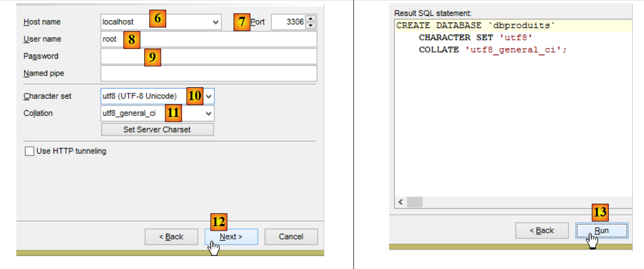Viewport: 644px width, 269px height.
Task: Click the SQL box horizontal scrollbar left arrow
Action: click(401, 202)
